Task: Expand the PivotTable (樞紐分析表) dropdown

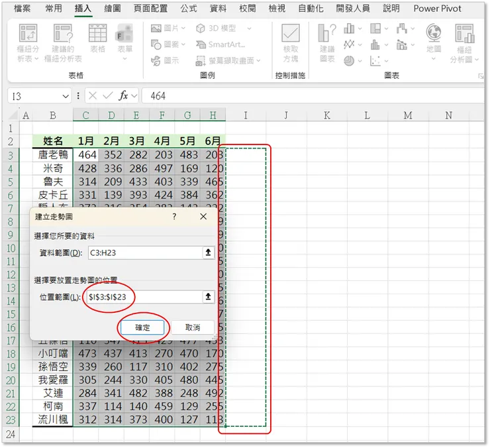Action: (36, 58)
